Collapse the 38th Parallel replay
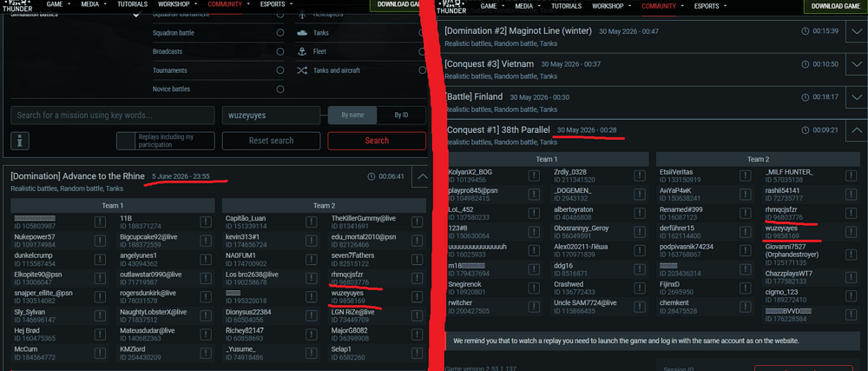Viewport: 868px width, 371px height. click(x=855, y=130)
